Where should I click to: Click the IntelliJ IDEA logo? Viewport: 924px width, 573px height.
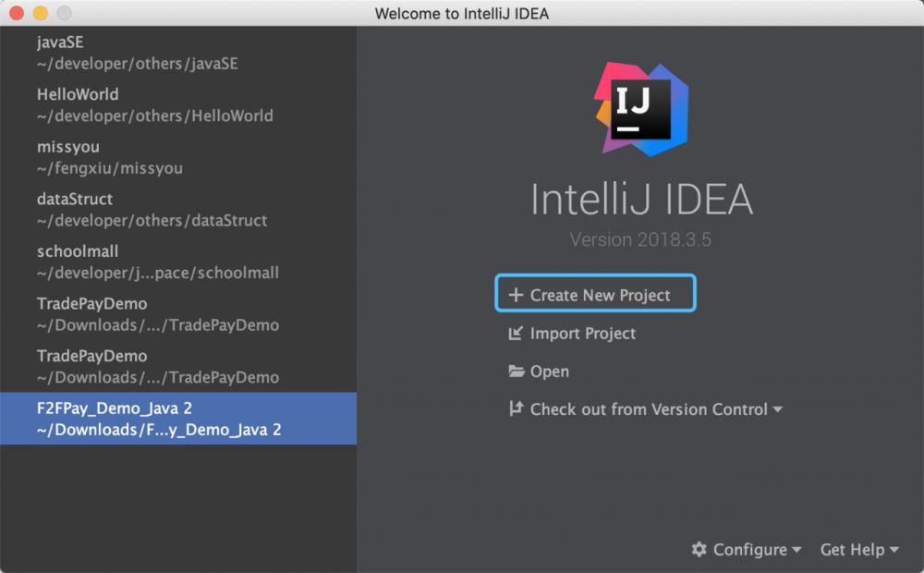coord(641,109)
